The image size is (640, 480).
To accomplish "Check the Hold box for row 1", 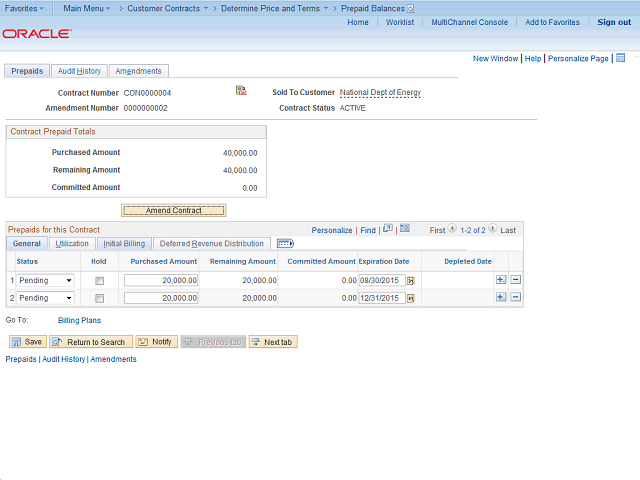I will 99,281.
